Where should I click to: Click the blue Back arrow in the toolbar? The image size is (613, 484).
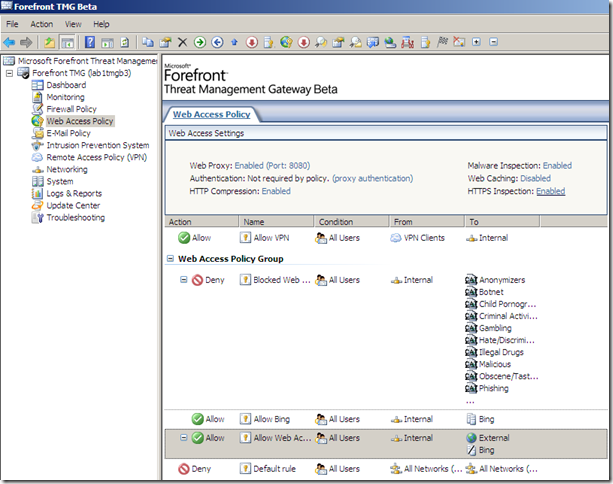click(9, 42)
